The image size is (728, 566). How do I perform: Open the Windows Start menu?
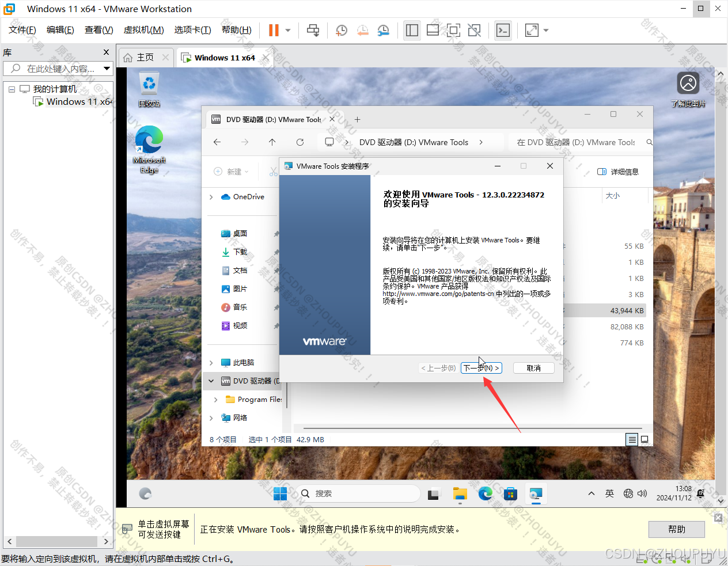280,493
